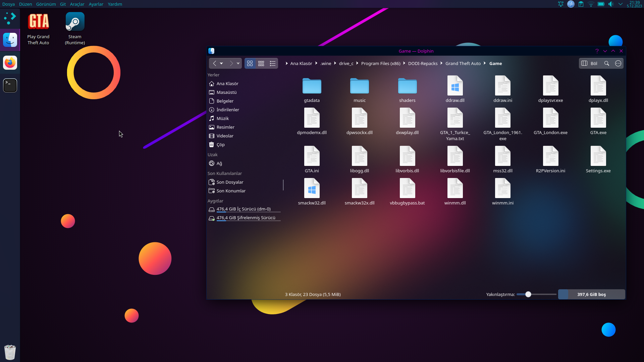The width and height of the screenshot is (644, 362).
Task: Launch Firefox from the dock
Action: pyautogui.click(x=10, y=63)
